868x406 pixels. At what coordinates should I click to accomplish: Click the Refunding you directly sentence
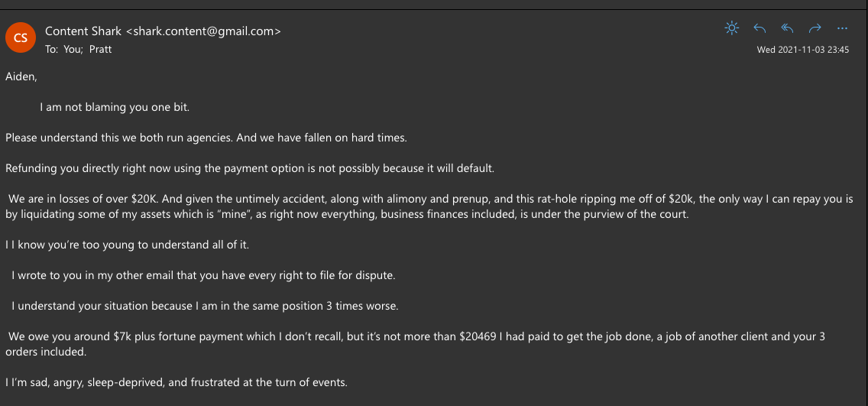click(250, 168)
